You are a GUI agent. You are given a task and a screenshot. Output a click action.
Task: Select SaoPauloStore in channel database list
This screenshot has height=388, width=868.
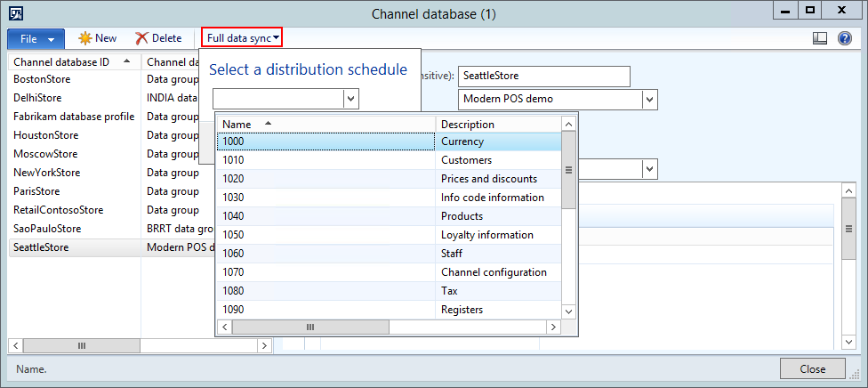(74, 229)
